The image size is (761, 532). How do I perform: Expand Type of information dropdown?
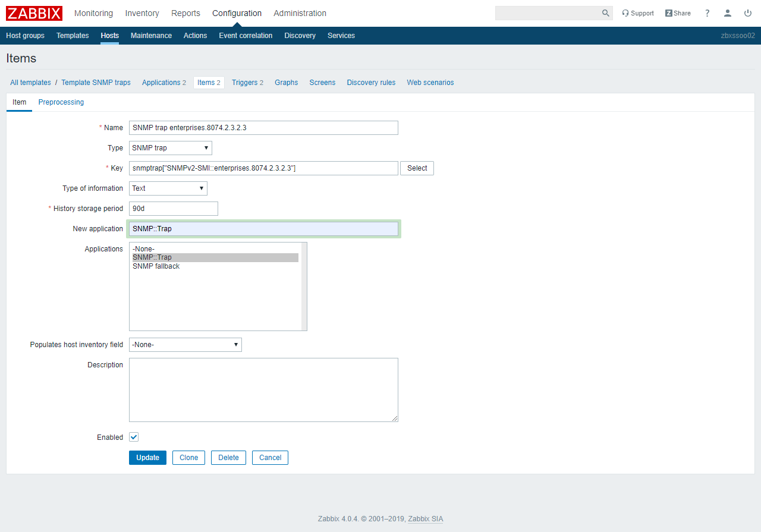pos(168,188)
